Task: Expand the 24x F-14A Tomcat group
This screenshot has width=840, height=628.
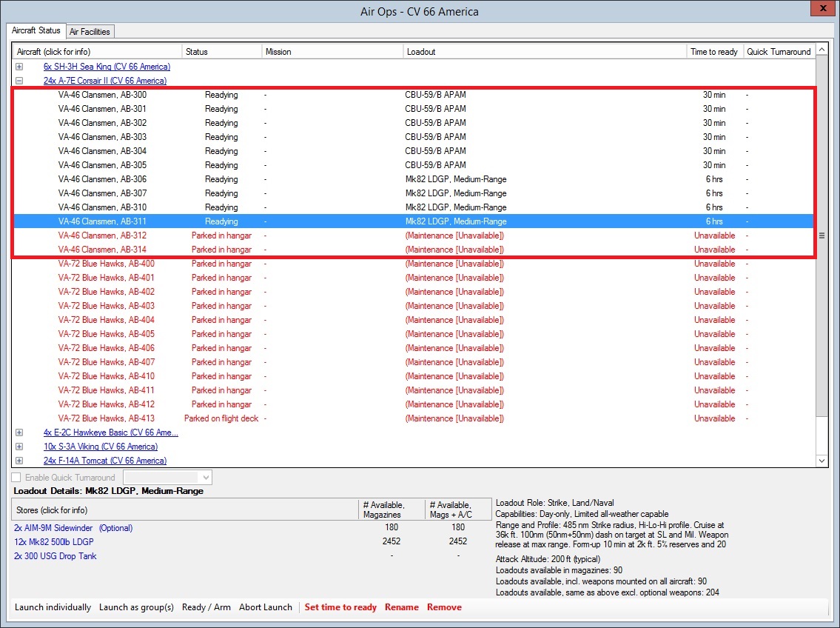Action: pos(19,461)
